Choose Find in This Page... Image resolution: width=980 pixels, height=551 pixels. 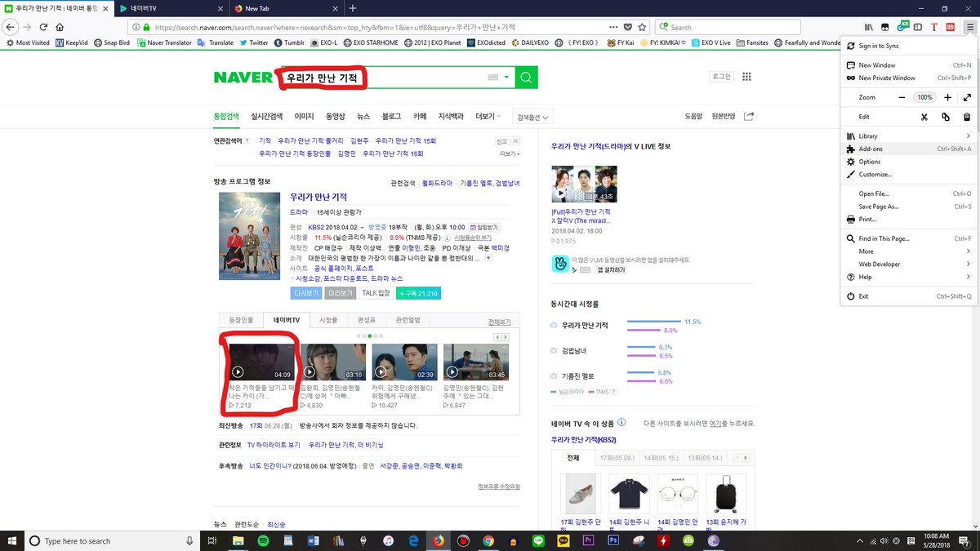click(x=910, y=238)
